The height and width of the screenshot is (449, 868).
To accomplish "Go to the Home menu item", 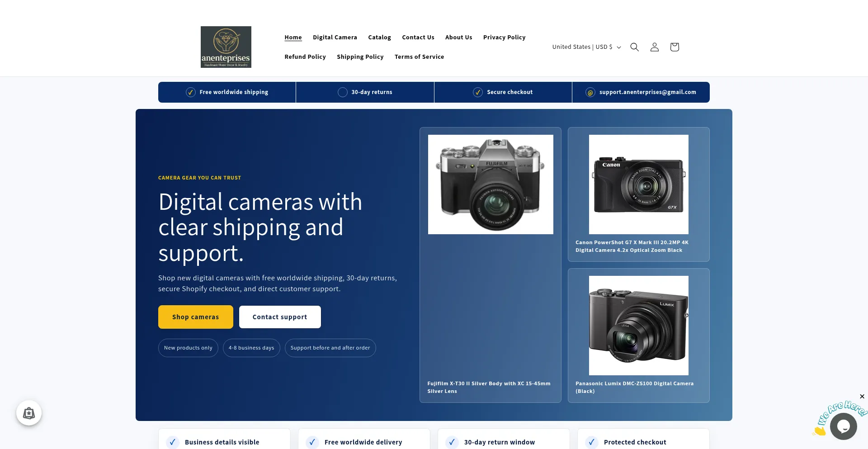I will click(293, 38).
